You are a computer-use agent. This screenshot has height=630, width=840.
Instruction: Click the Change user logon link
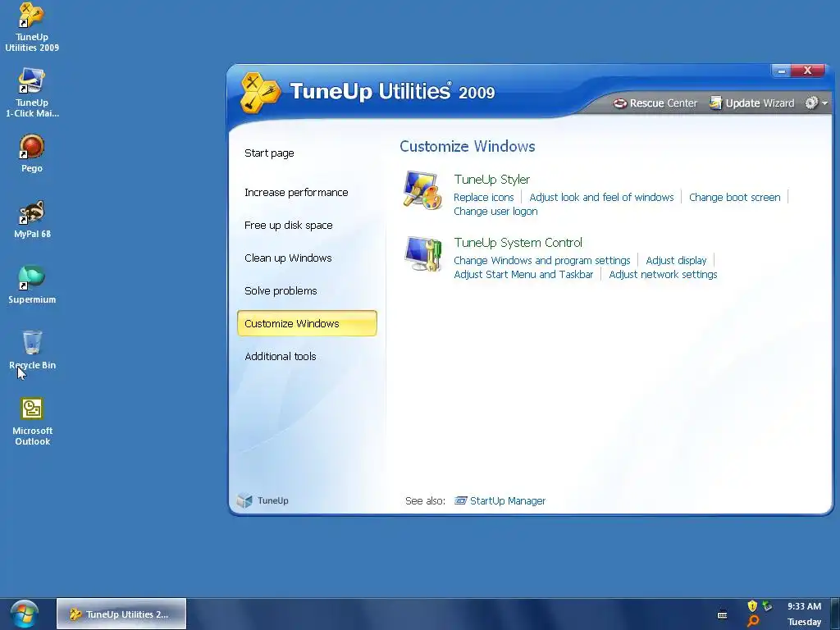[495, 211]
